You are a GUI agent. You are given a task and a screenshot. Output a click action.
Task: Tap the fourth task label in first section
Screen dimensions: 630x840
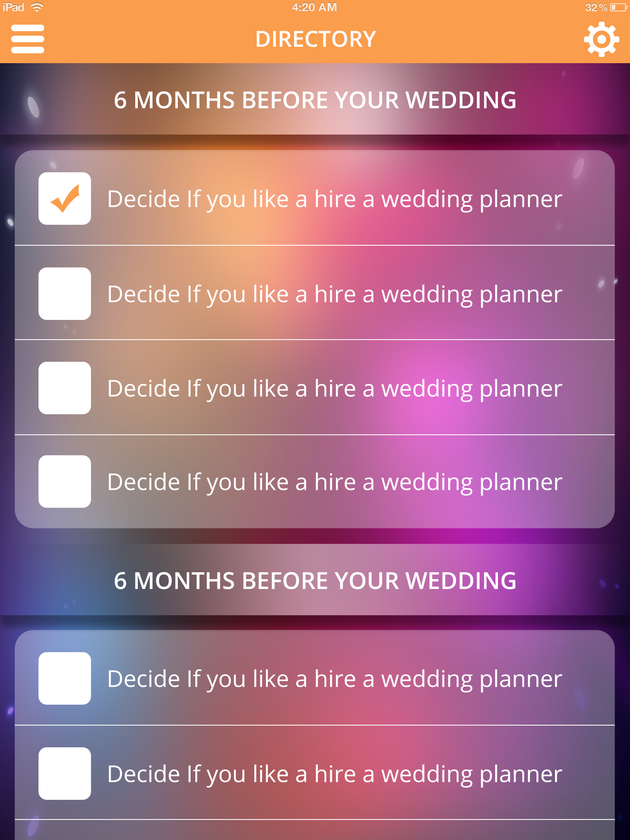coord(334,482)
